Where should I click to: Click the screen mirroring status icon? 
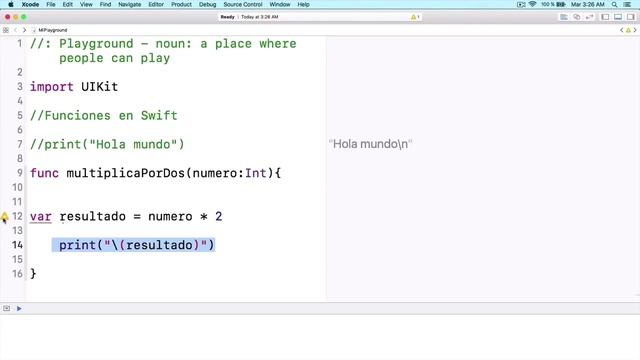tap(521, 4)
